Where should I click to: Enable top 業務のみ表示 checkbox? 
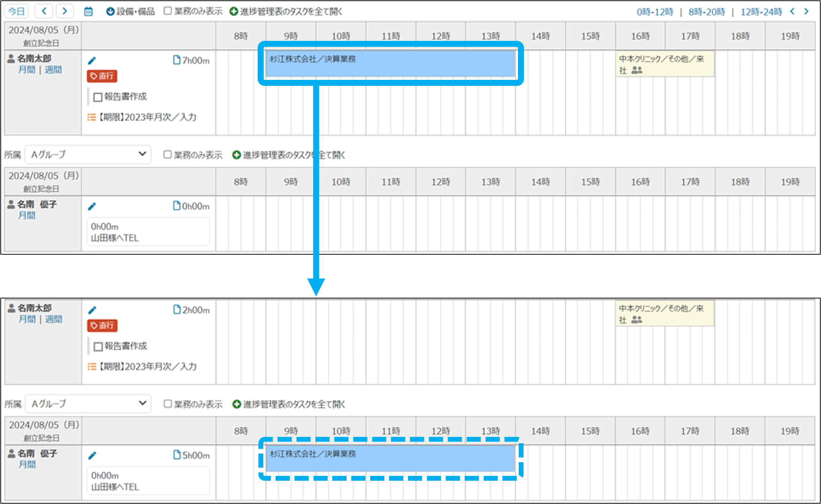pos(168,11)
